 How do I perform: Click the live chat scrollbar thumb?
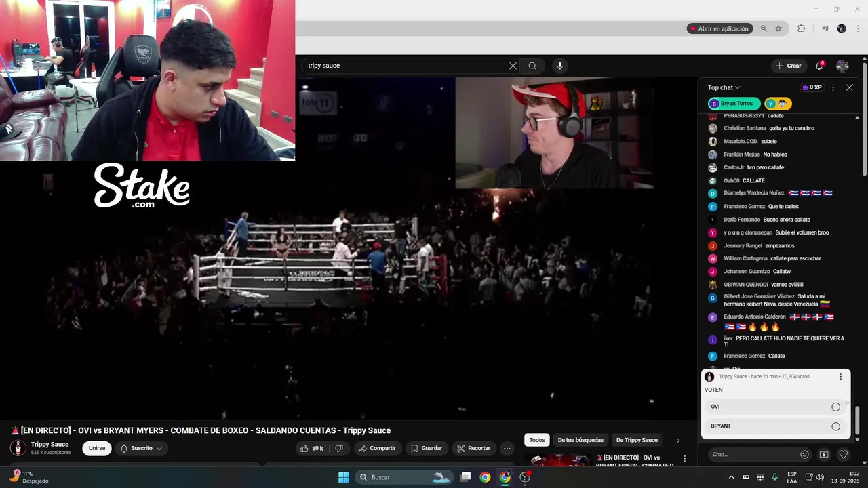pos(857,421)
